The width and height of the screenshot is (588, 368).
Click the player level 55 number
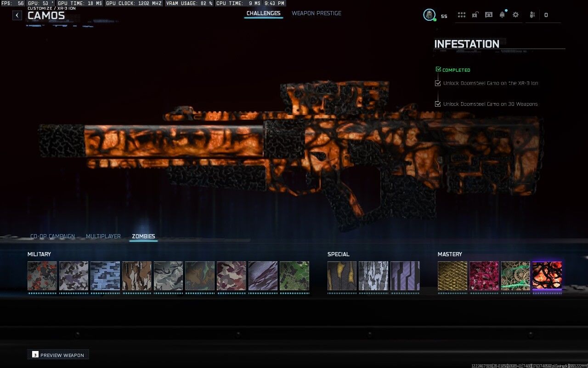(x=444, y=16)
